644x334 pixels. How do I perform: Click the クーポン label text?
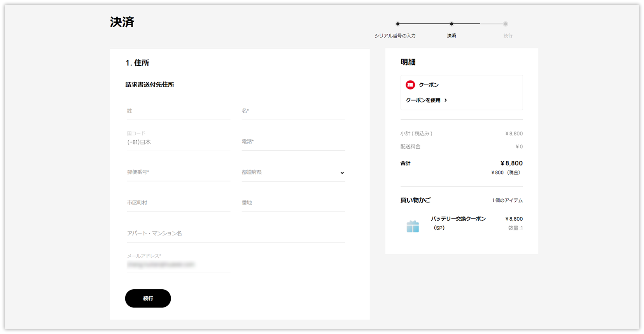coord(429,85)
